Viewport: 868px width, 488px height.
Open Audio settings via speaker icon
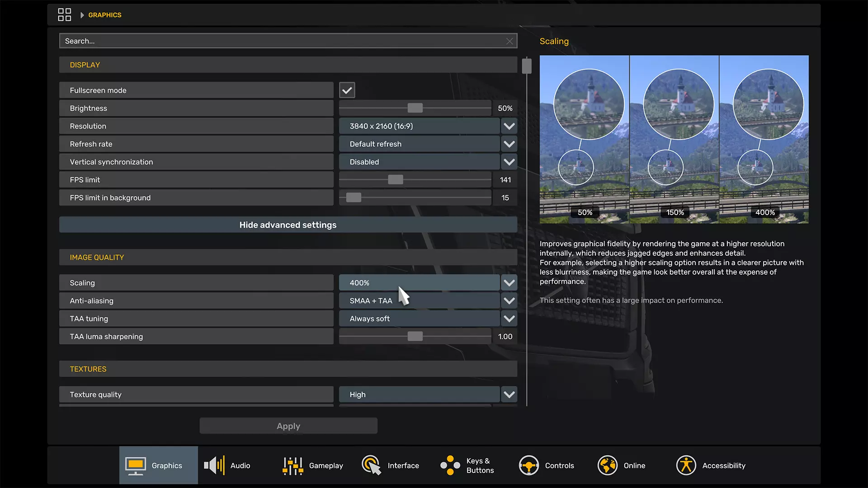coord(214,465)
